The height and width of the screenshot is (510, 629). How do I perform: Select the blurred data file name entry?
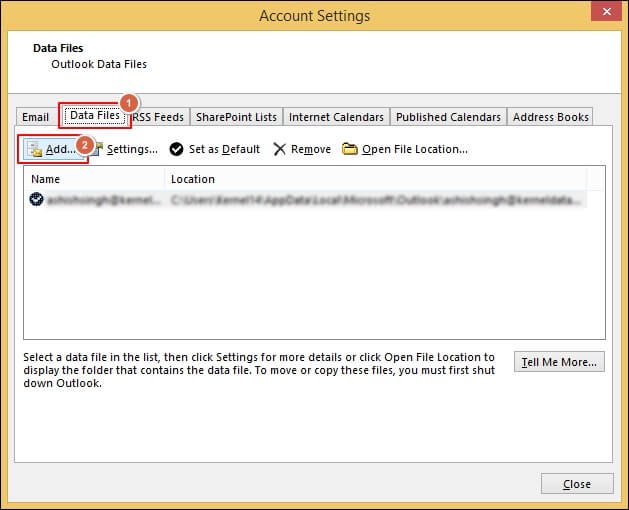click(104, 199)
